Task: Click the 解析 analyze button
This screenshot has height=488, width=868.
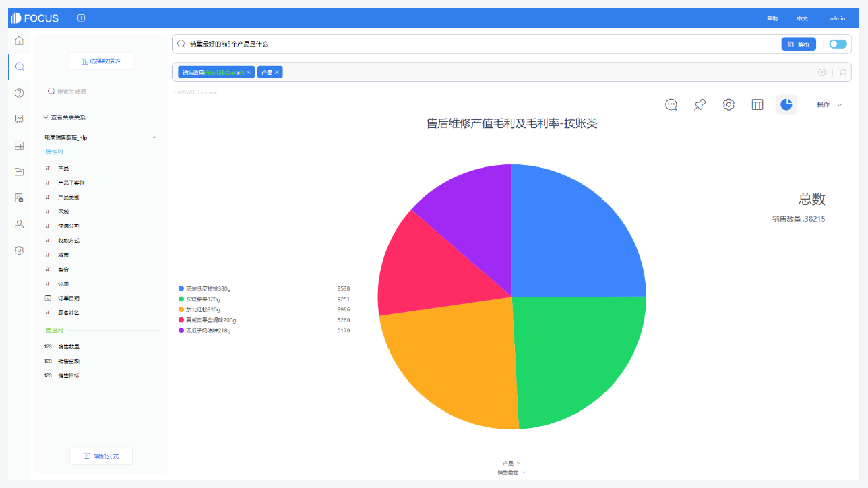Action: (799, 43)
